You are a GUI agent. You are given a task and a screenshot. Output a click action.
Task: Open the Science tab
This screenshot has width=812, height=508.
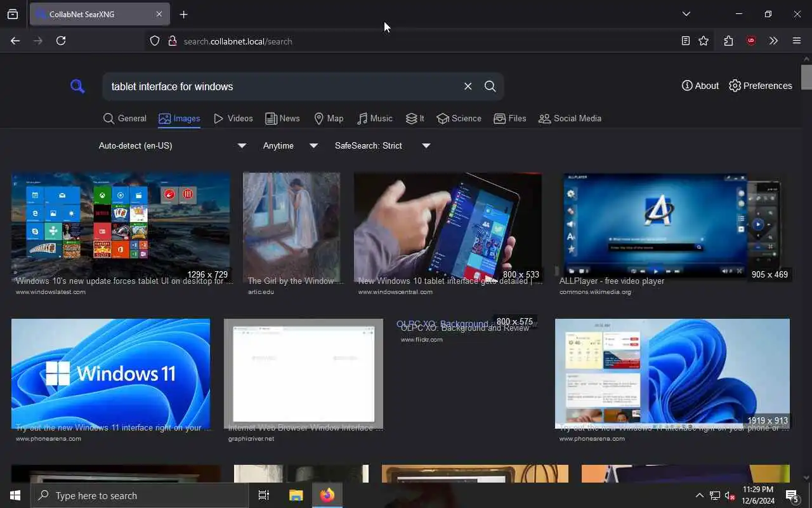pyautogui.click(x=459, y=118)
